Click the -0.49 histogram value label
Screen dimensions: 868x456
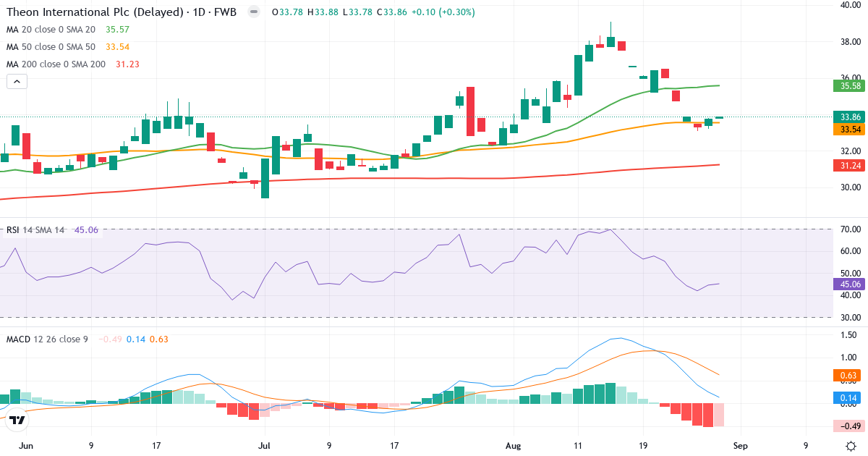pyautogui.click(x=848, y=426)
